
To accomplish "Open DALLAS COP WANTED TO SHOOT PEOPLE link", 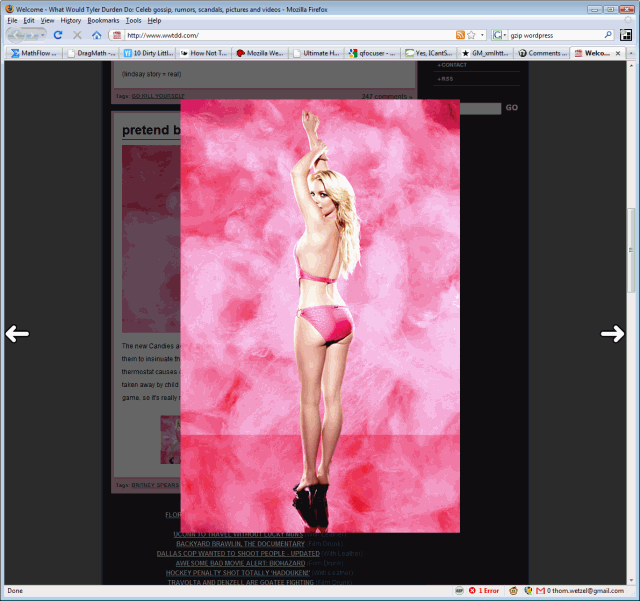I will [238, 554].
